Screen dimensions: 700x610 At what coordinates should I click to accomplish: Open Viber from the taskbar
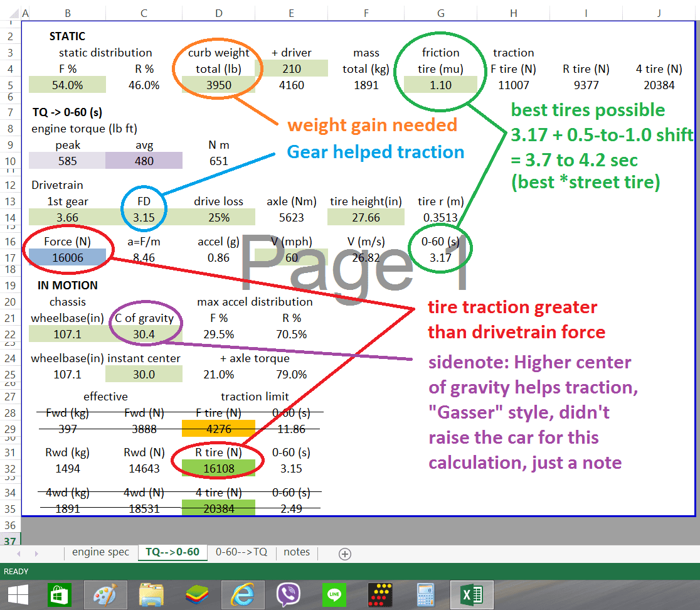click(x=289, y=595)
